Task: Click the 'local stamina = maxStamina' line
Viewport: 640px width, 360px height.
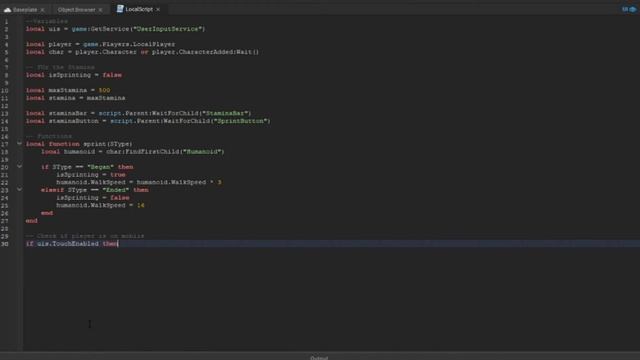Action: (x=76, y=98)
